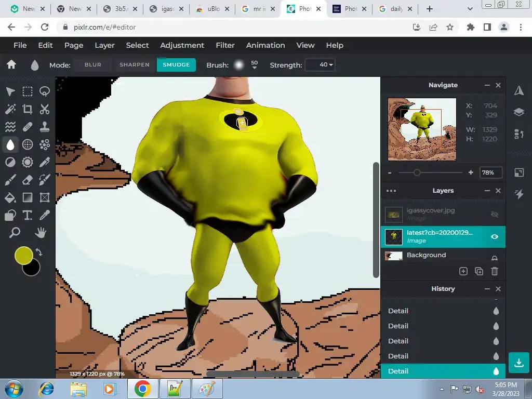Viewport: 532px width, 399px height.
Task: Duplicate the selected layer
Action: [x=479, y=271]
